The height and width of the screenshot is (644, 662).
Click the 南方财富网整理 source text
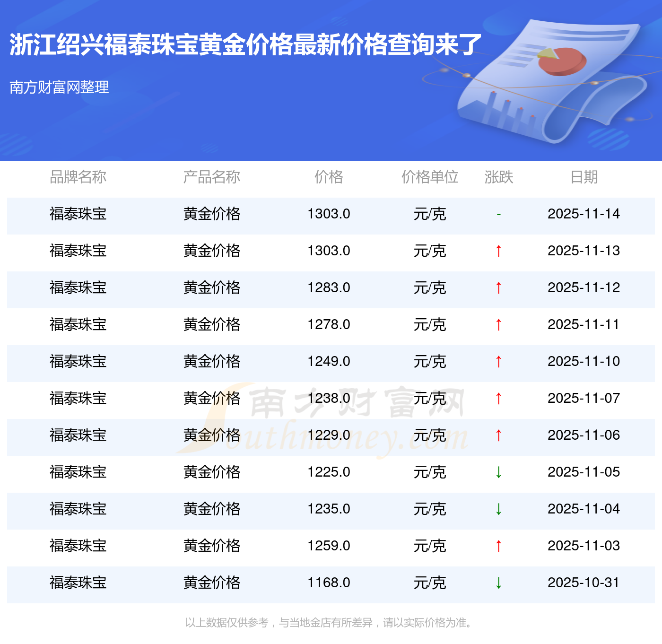tap(59, 87)
